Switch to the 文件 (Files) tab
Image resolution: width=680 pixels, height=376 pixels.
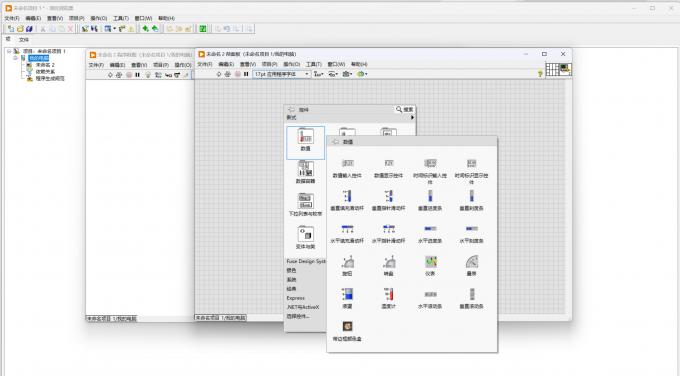point(23,39)
